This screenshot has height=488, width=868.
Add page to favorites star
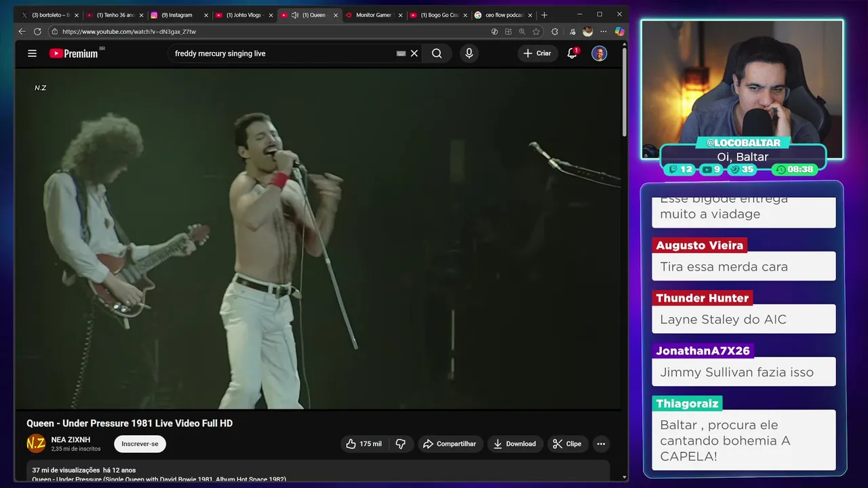click(x=536, y=31)
